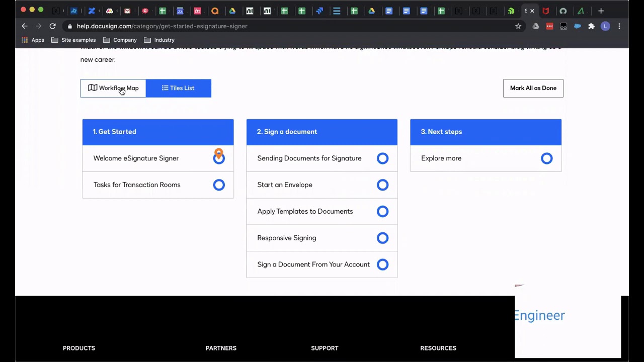644x362 pixels.
Task: Close the current DocuSign tab
Action: [x=532, y=11]
